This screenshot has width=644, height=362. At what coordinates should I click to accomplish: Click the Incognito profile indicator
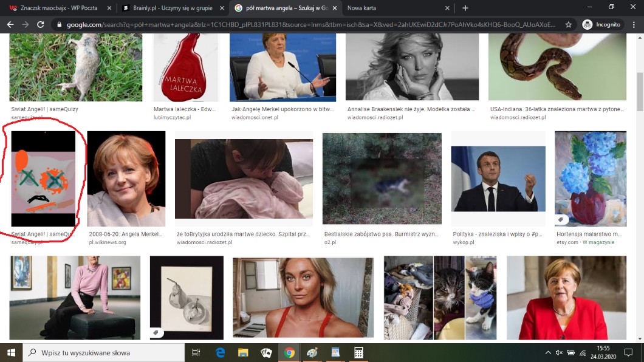(601, 24)
